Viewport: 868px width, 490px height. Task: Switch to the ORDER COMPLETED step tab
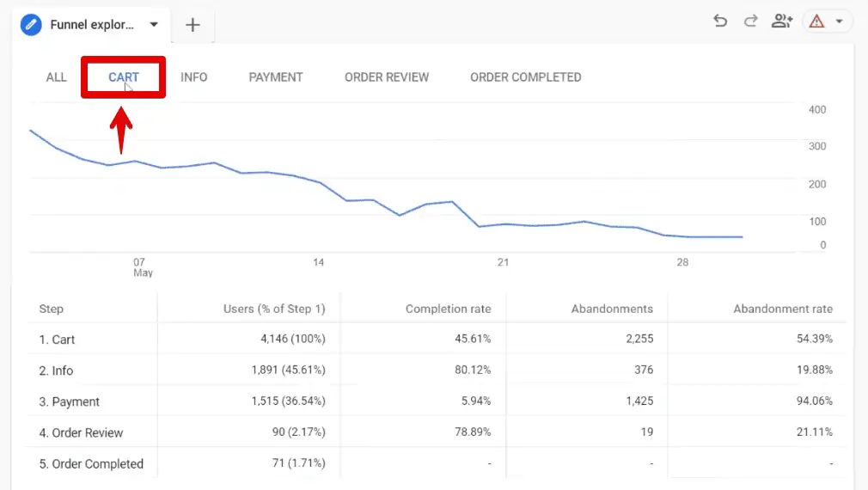[x=526, y=77]
